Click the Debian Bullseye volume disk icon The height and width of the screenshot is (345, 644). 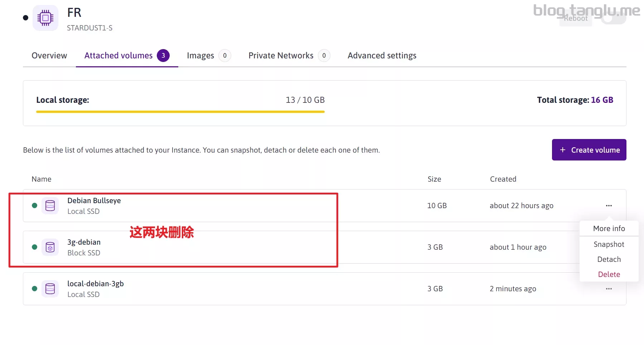50,206
